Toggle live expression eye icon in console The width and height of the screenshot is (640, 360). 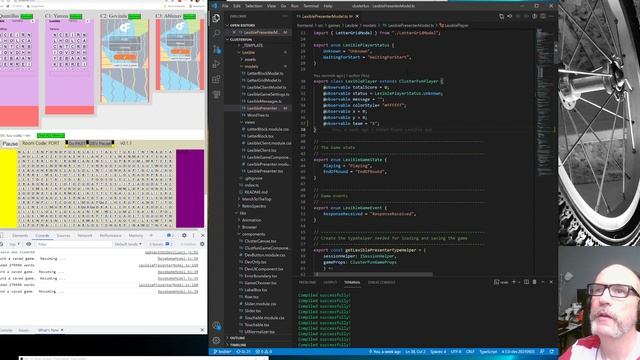[29, 244]
